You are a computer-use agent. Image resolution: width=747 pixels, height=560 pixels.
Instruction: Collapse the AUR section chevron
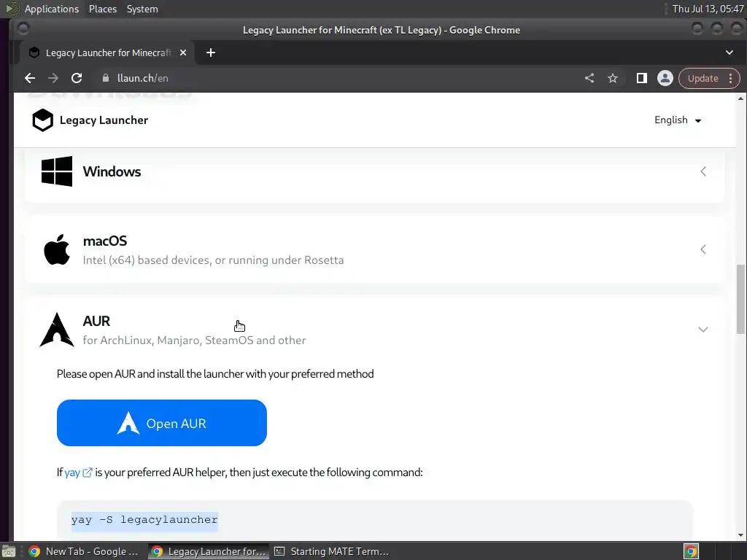click(x=703, y=330)
